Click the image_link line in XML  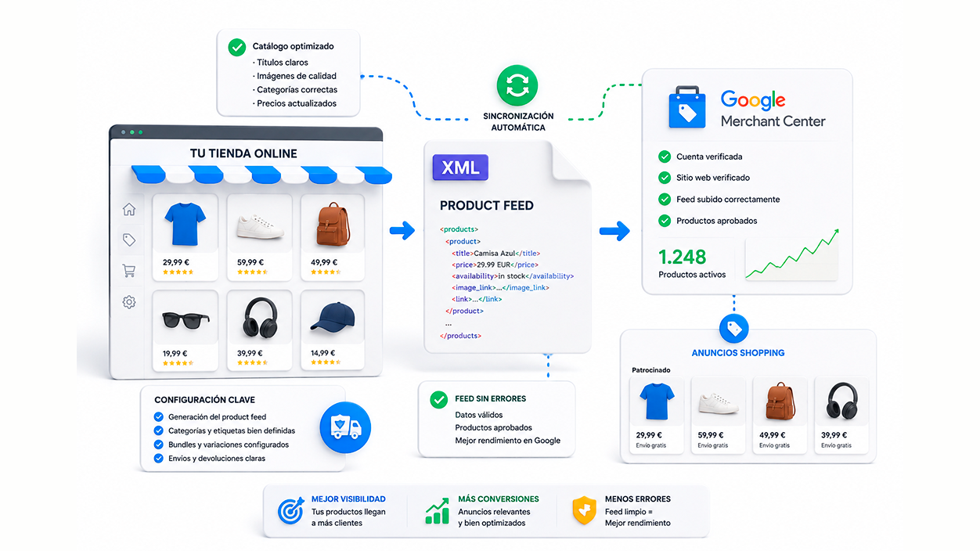click(500, 287)
